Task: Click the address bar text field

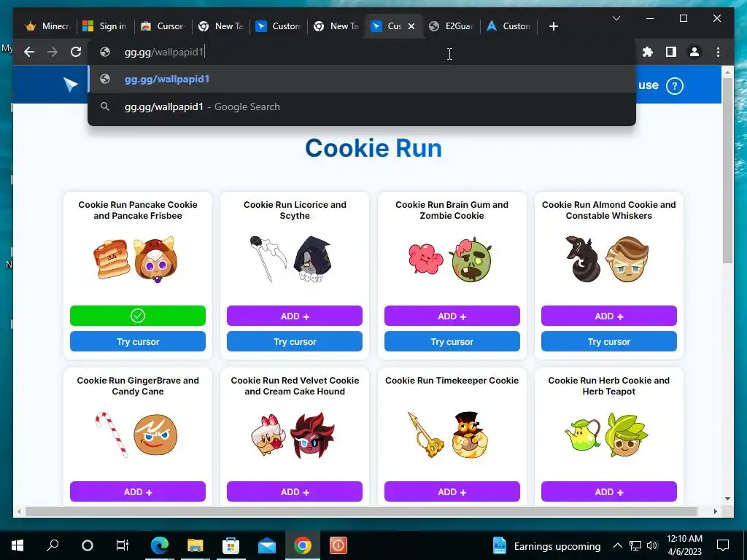Action: (362, 52)
